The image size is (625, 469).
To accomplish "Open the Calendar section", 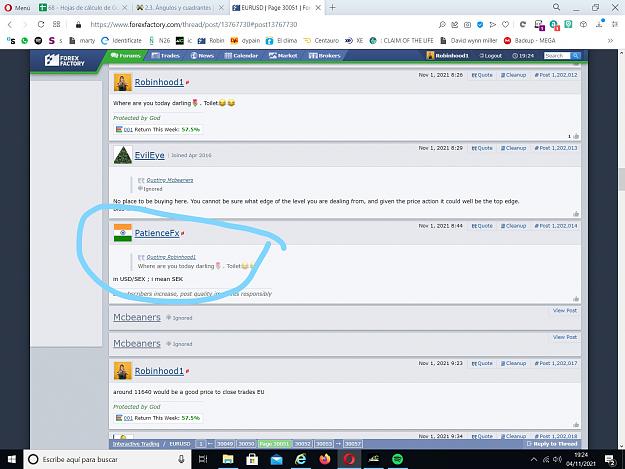I will (x=241, y=56).
